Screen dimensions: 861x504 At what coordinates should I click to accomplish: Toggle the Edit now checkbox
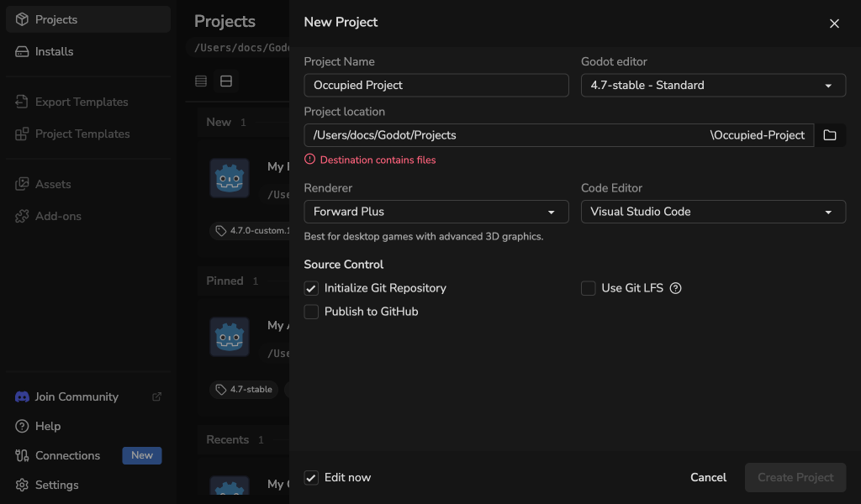[311, 478]
